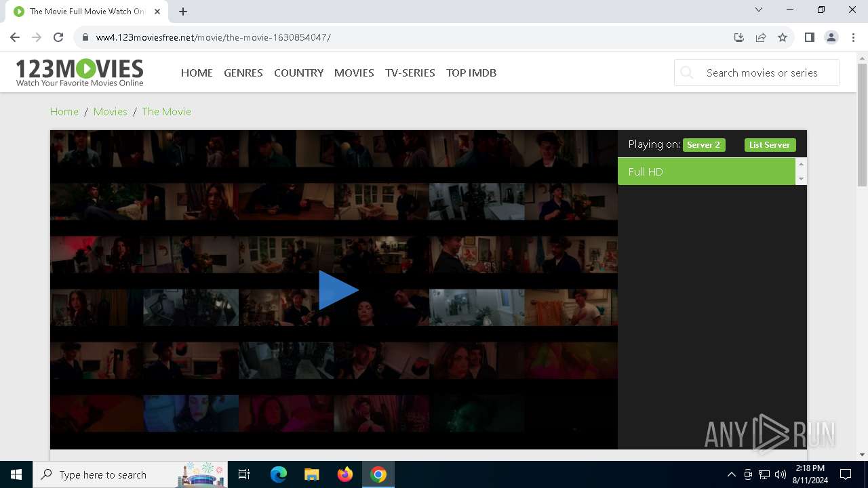Go to the MOVIES section

(x=354, y=73)
